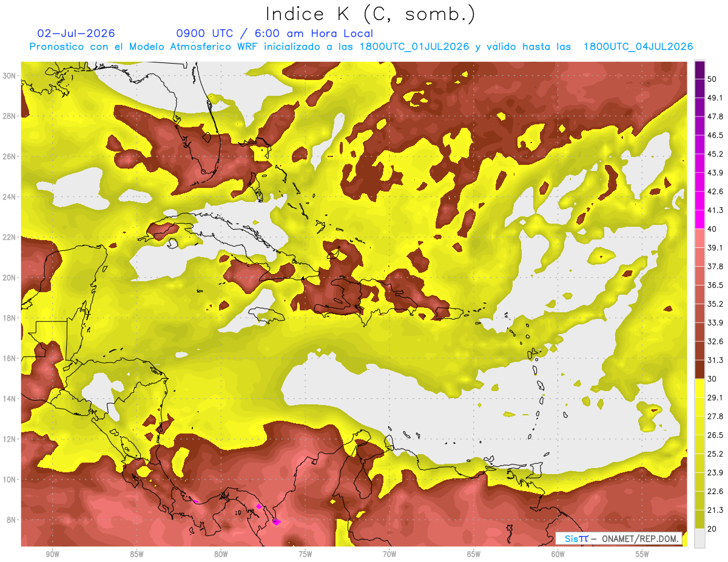The width and height of the screenshot is (728, 562).
Task: Click the legend value '31.3'
Action: [715, 360]
